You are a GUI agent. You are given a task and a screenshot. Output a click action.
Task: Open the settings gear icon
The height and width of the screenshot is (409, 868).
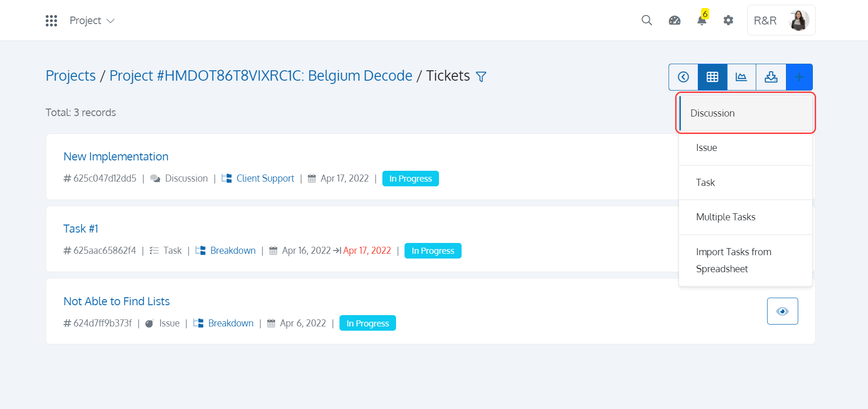click(728, 20)
